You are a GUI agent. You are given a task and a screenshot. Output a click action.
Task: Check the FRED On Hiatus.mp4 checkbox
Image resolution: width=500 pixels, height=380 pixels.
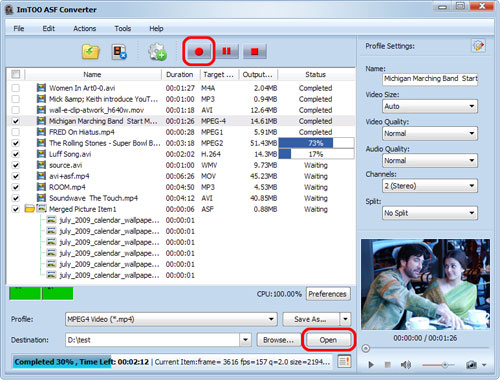pos(16,132)
